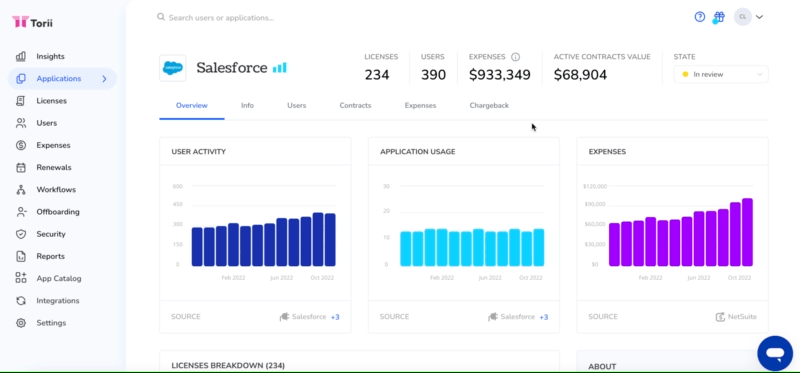Click the info icon beside EXPENSES

(x=515, y=57)
